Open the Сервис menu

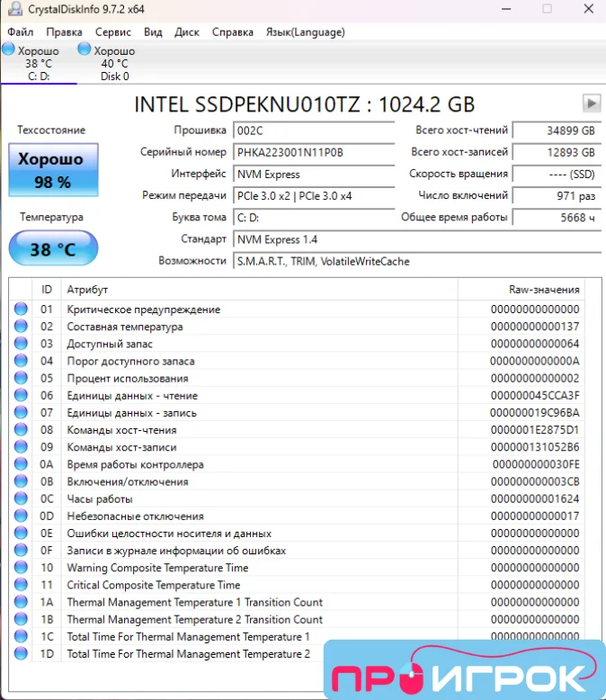click(113, 32)
